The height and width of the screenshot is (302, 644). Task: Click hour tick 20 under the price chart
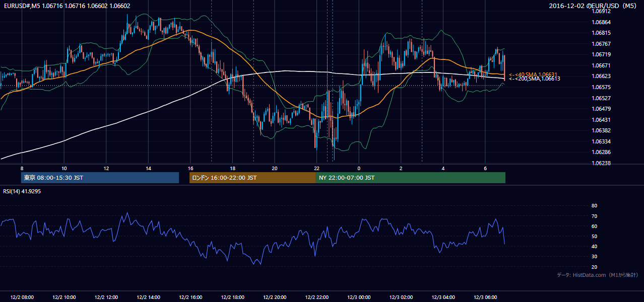[x=275, y=168]
